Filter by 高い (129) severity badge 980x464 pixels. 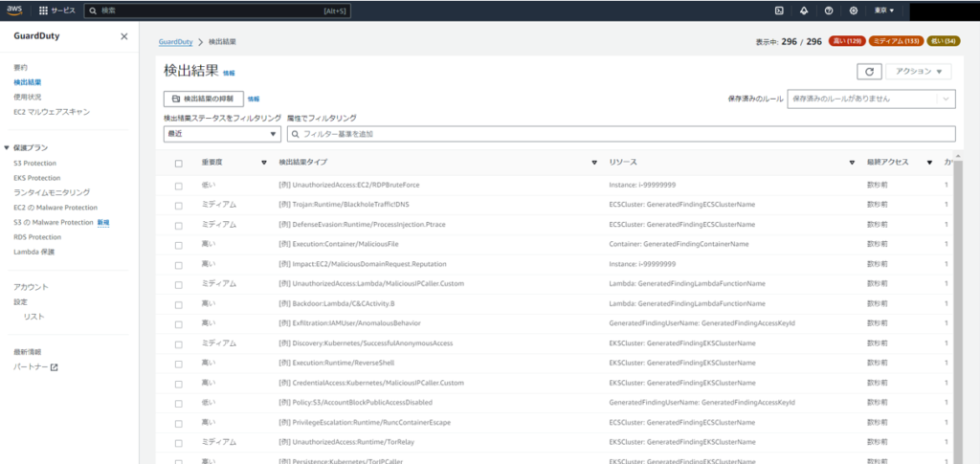tap(847, 41)
